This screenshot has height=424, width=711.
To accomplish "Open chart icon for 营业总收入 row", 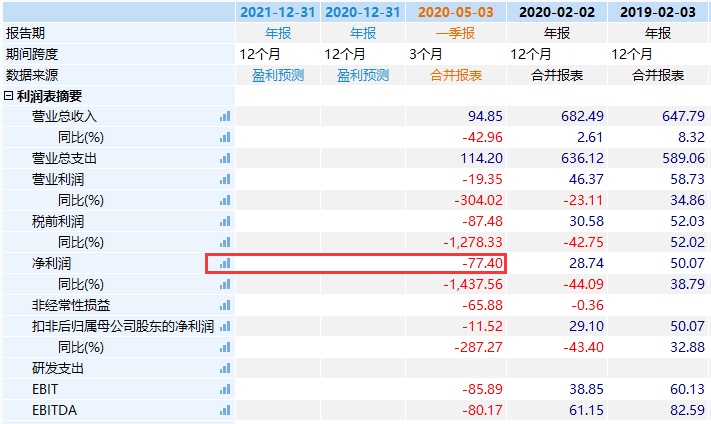I will click(x=225, y=116).
